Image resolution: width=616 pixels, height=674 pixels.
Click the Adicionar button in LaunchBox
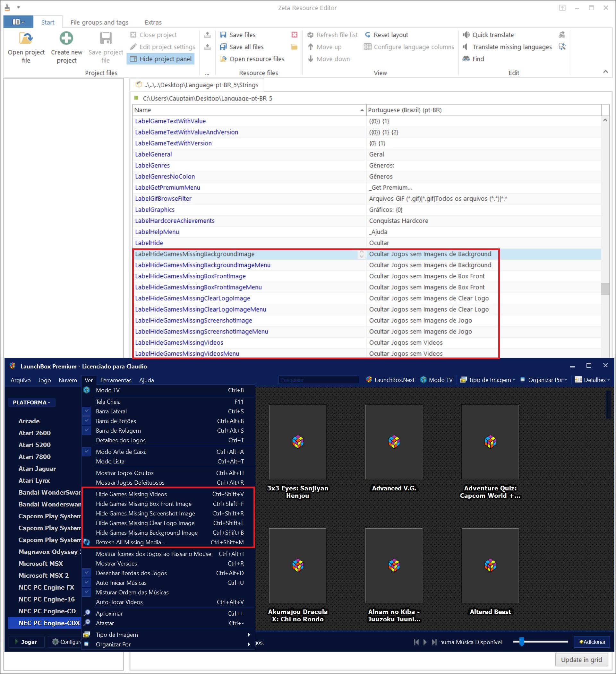pyautogui.click(x=592, y=642)
